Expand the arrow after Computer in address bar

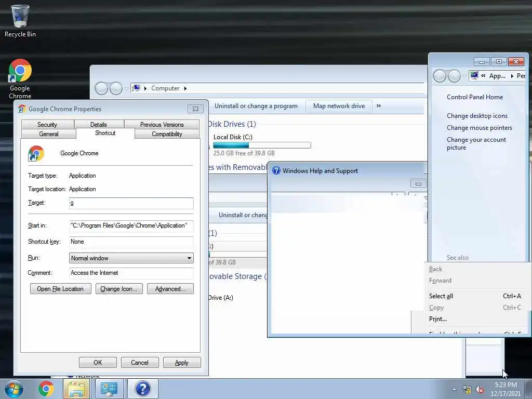tap(185, 88)
